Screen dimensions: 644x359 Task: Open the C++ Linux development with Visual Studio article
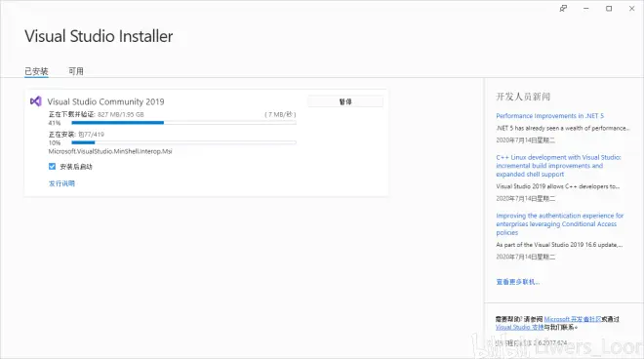(558, 166)
